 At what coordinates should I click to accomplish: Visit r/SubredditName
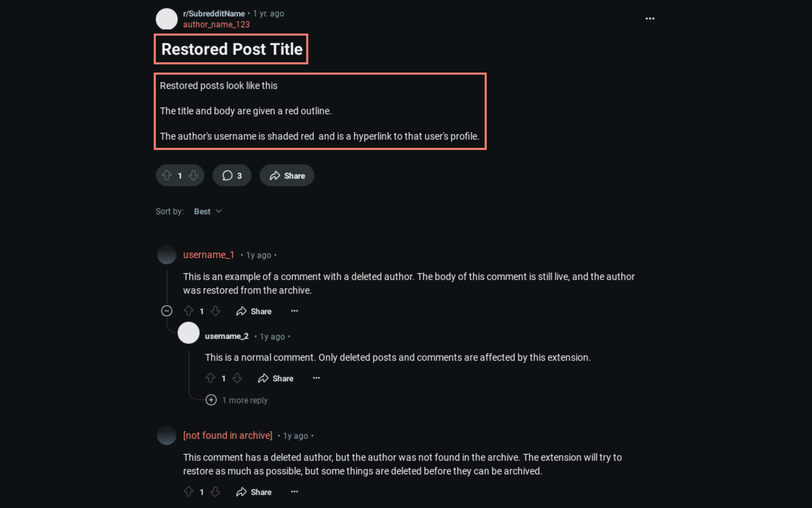[213, 13]
